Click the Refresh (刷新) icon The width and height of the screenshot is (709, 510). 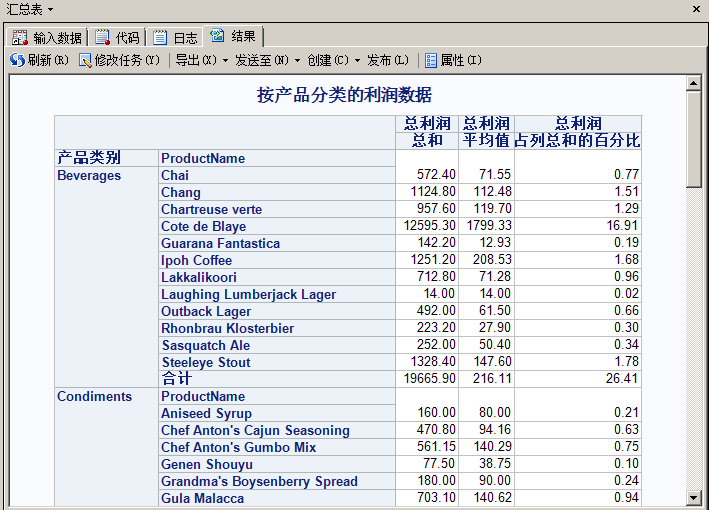coord(17,60)
